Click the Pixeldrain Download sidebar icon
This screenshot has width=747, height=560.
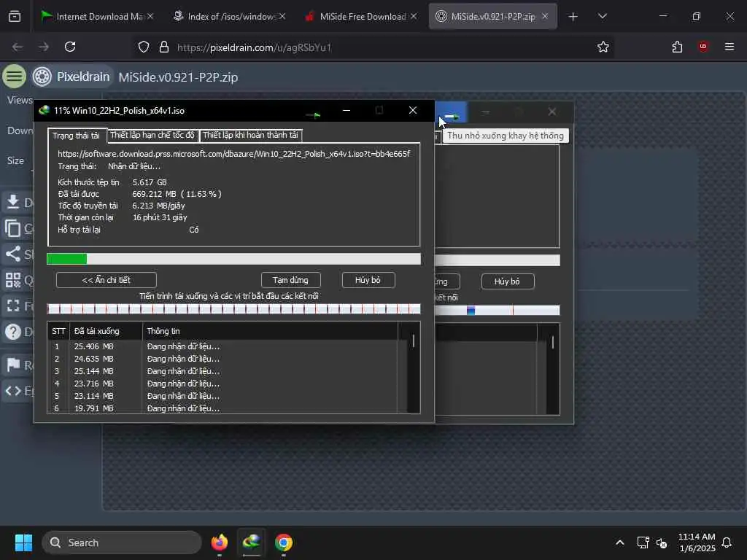(13, 203)
